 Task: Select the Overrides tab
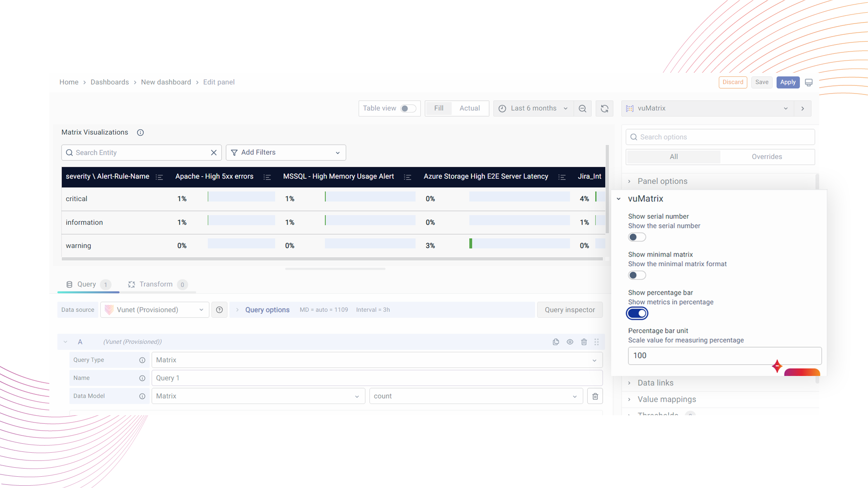pos(767,157)
